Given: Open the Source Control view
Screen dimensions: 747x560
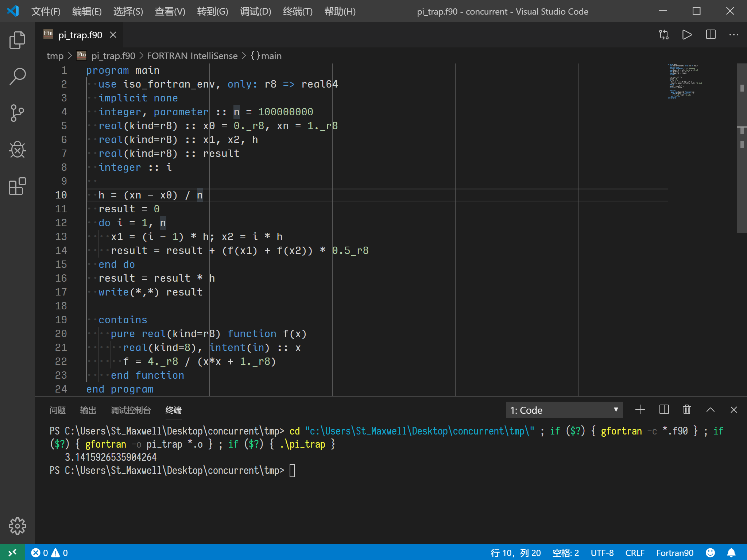Looking at the screenshot, I should pyautogui.click(x=17, y=113).
